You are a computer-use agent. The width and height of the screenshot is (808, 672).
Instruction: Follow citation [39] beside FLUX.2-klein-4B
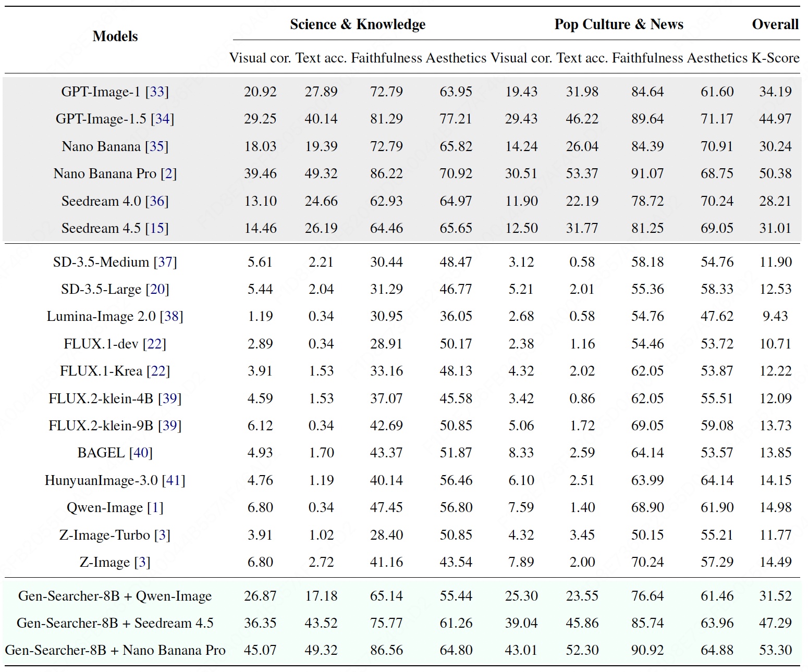169,399
